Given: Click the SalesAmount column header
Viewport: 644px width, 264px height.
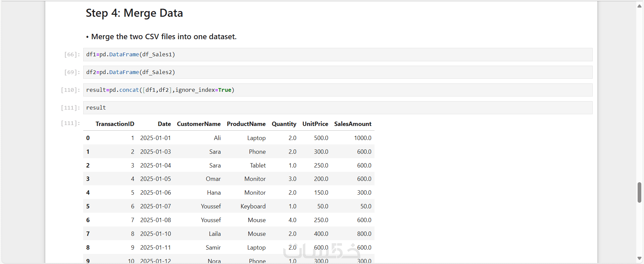Looking at the screenshot, I should pos(353,124).
